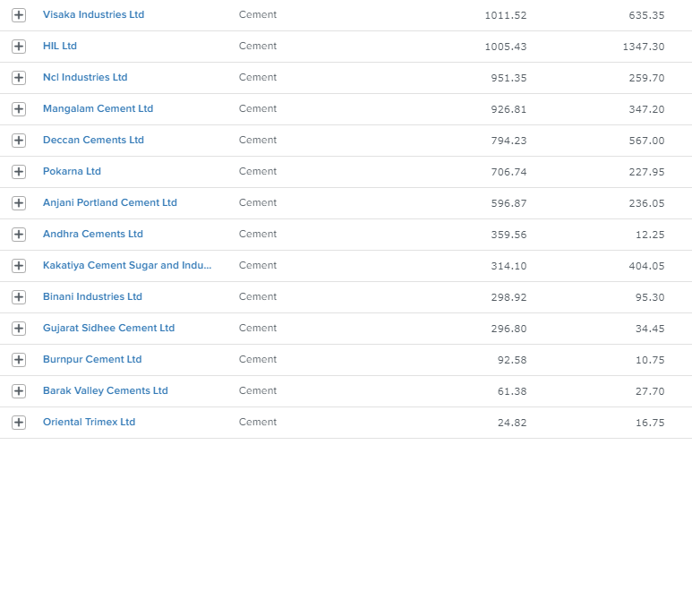Viewport: 692px width, 616px height.
Task: Select the 95.30 value for Binani Industries
Action: point(650,297)
